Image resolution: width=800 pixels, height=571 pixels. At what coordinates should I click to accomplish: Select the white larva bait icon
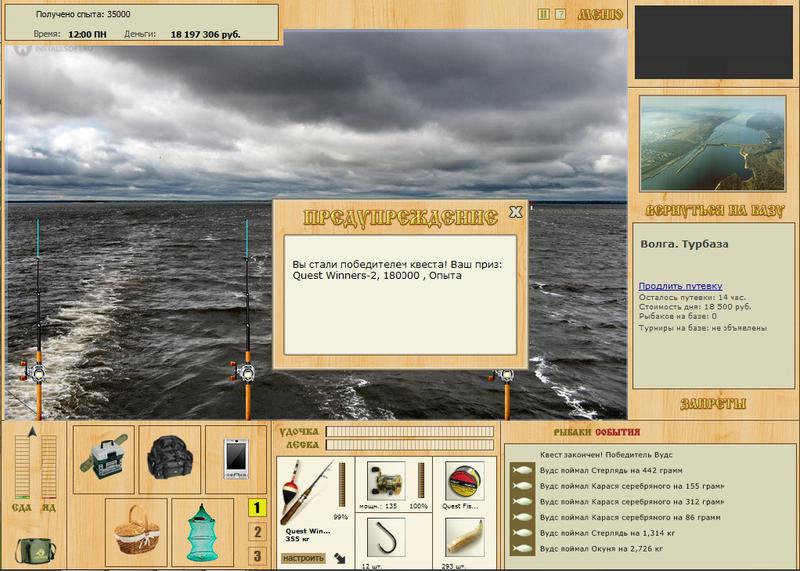pos(464,538)
